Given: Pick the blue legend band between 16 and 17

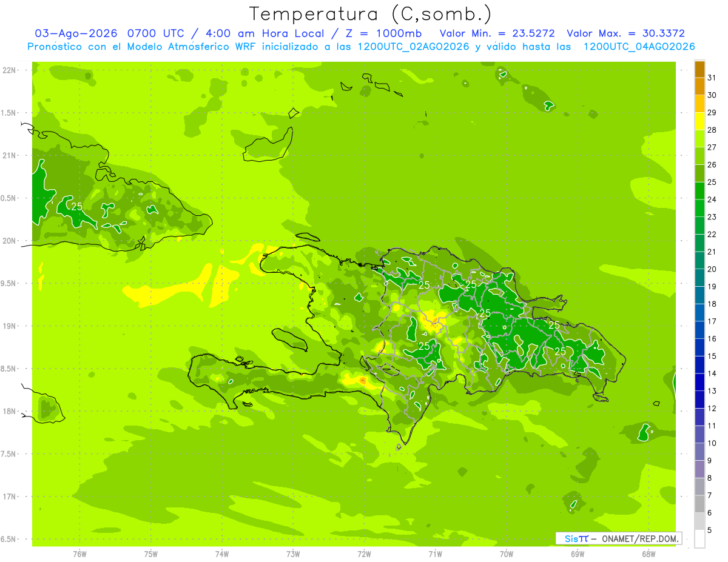Looking at the screenshot, I should (699, 330).
